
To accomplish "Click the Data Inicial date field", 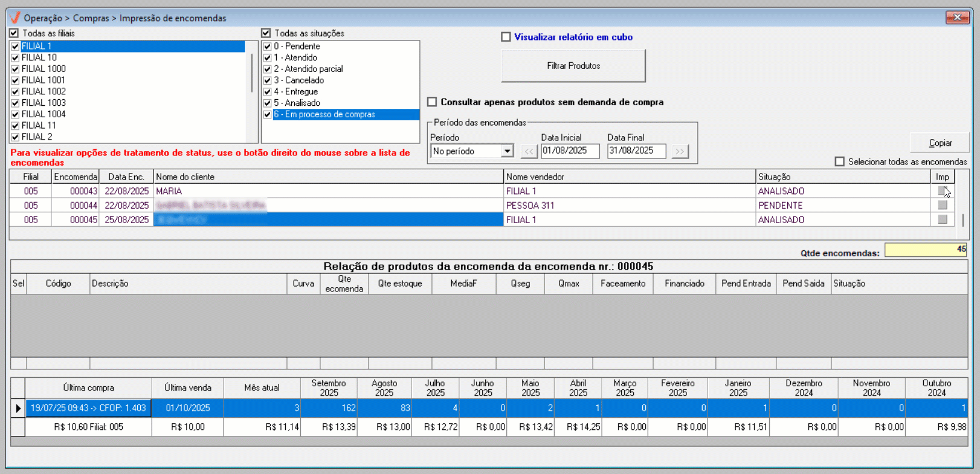I will pyautogui.click(x=569, y=151).
